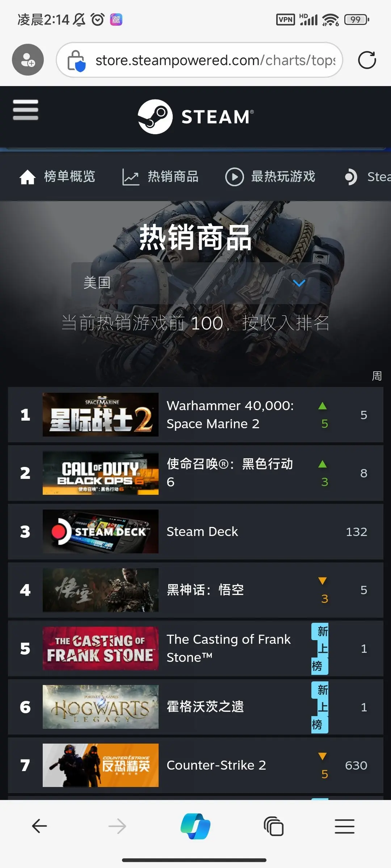Open the browser tabs switcher icon
The width and height of the screenshot is (391, 868).
[274, 826]
